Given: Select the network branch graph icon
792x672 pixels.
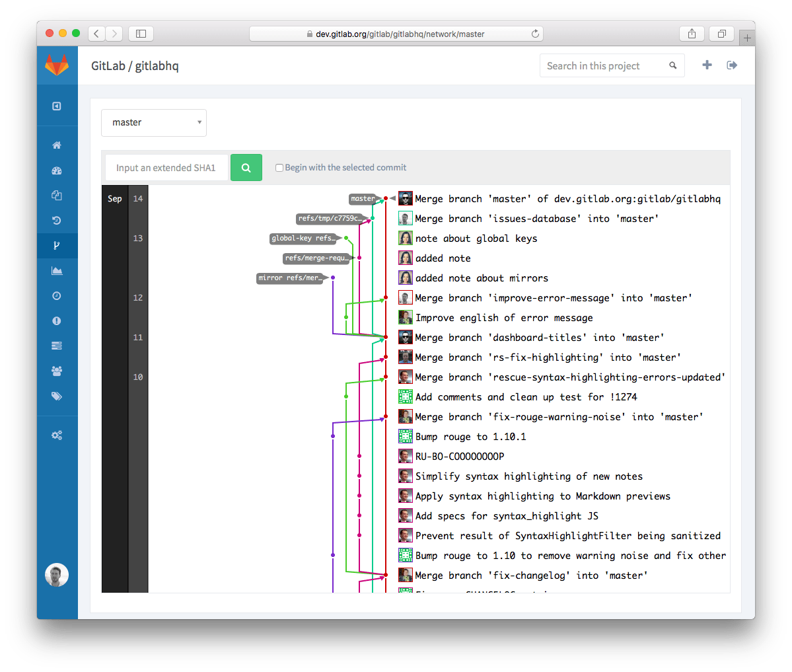Looking at the screenshot, I should [57, 246].
